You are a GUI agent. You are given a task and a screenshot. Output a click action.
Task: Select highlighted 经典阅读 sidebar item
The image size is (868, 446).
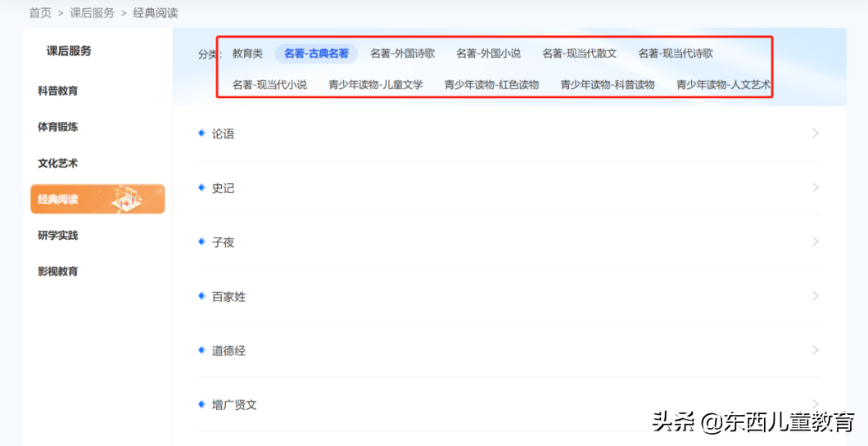tap(97, 199)
